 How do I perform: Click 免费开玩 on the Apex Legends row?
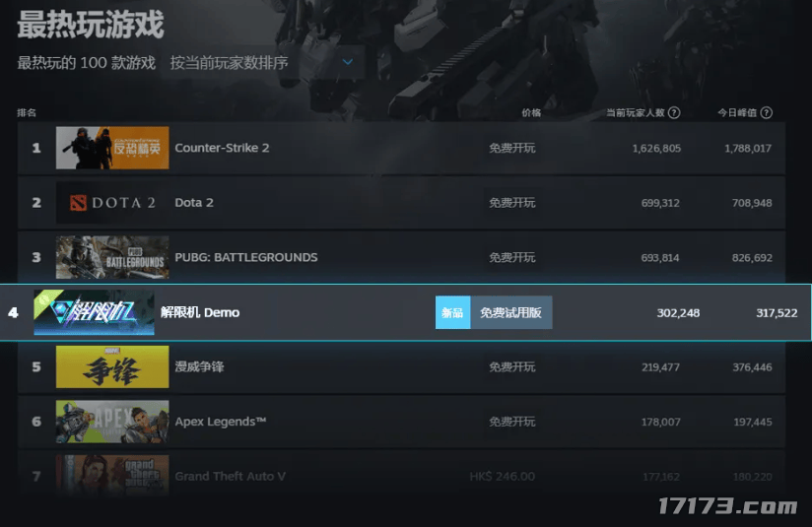512,422
